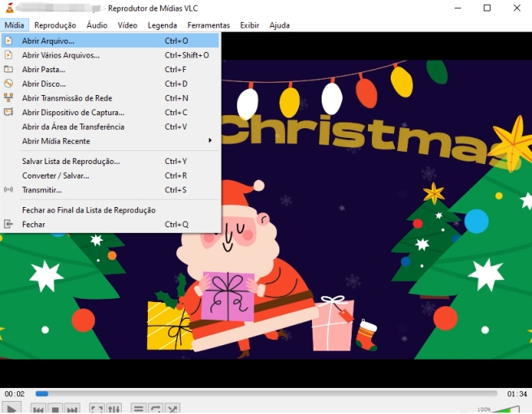Open the Ferramentas menu
Viewport: 532px width, 414px height.
pyautogui.click(x=209, y=25)
